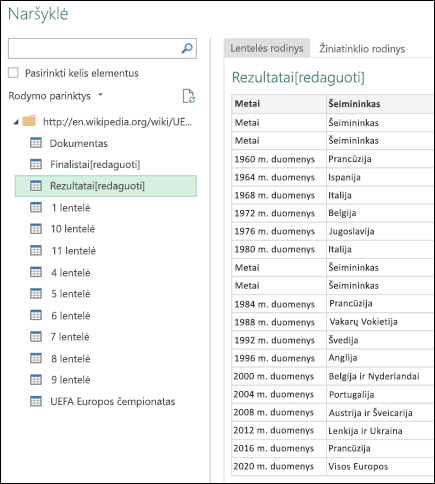
Task: Click the table icon beside 4 lentelė
Action: (36, 273)
